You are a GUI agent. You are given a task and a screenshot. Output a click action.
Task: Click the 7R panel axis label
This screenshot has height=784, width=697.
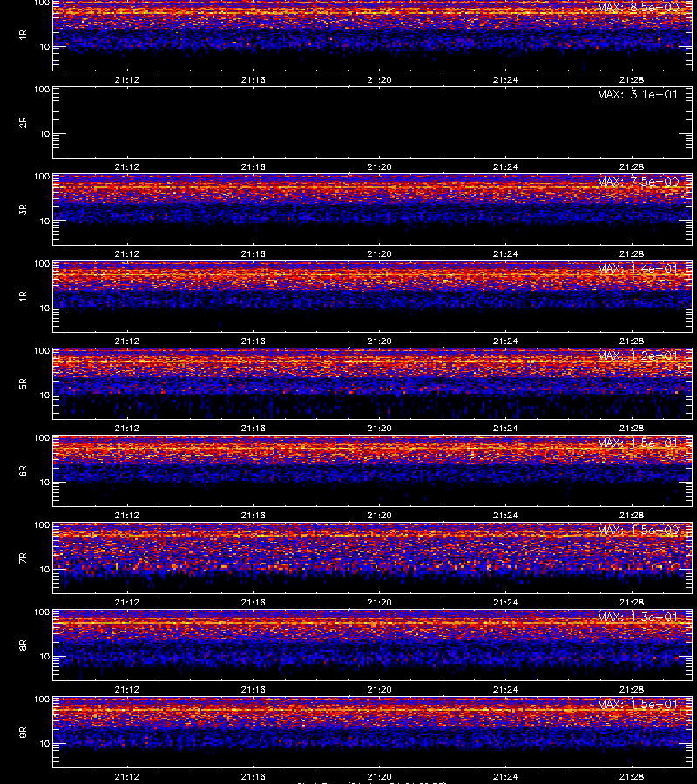(23, 558)
